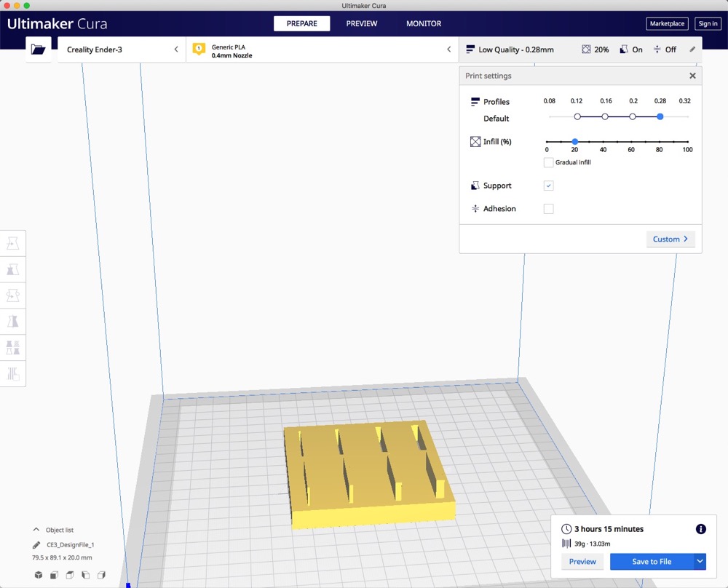This screenshot has height=588, width=728.
Task: Select the 0.2 profile radio point
Action: click(633, 116)
